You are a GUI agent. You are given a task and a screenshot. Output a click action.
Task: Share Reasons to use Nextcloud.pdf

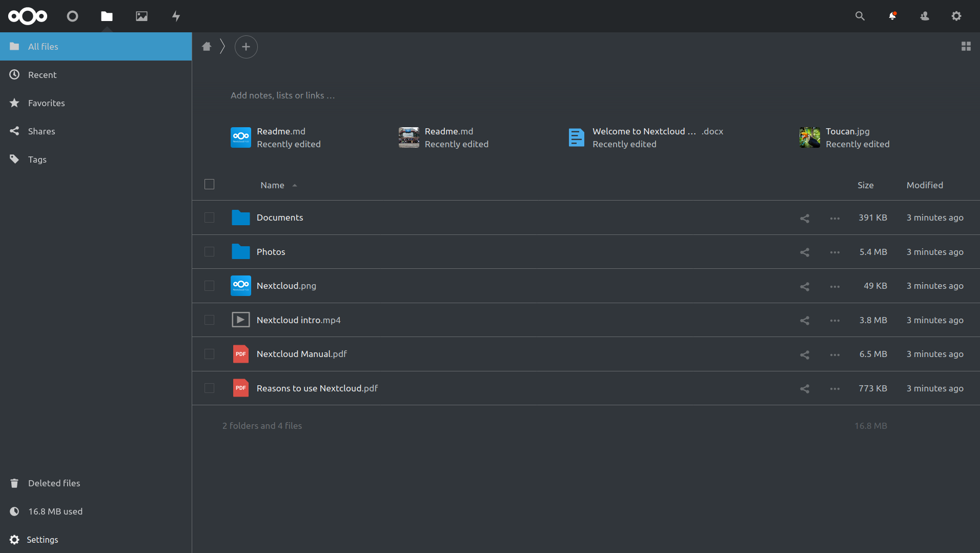point(805,388)
